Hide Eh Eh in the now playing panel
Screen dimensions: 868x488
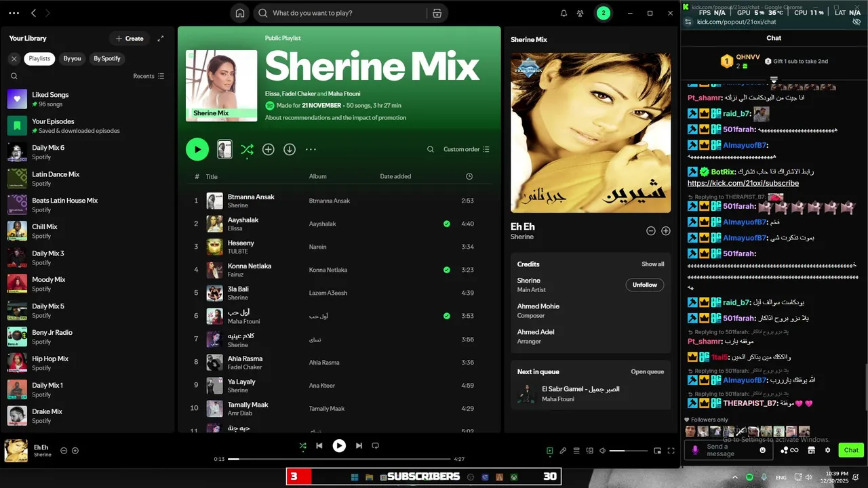651,231
